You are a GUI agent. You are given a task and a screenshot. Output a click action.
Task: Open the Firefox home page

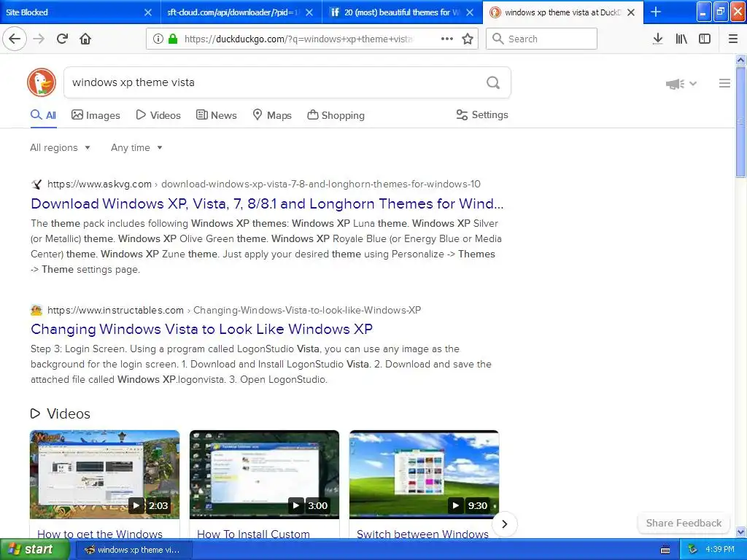[85, 39]
